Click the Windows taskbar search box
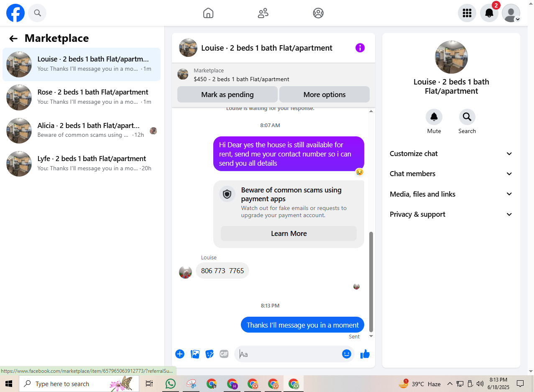 click(79, 384)
